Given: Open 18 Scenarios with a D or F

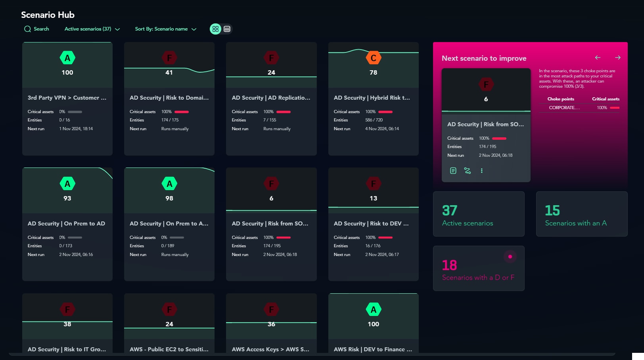Looking at the screenshot, I should click(478, 269).
